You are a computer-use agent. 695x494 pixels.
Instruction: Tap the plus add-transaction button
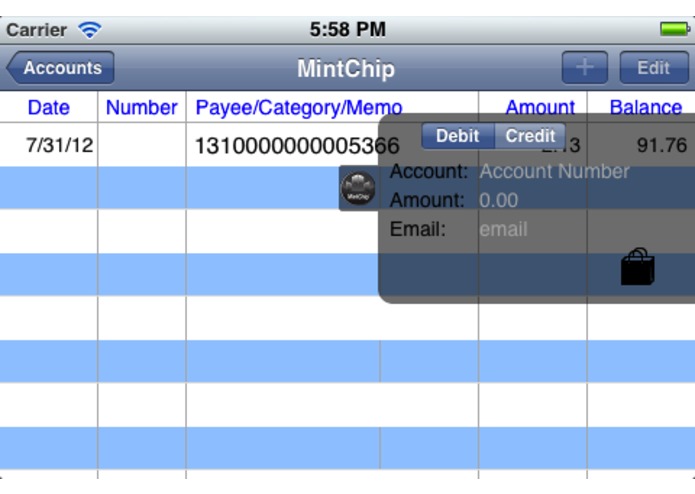tap(585, 67)
